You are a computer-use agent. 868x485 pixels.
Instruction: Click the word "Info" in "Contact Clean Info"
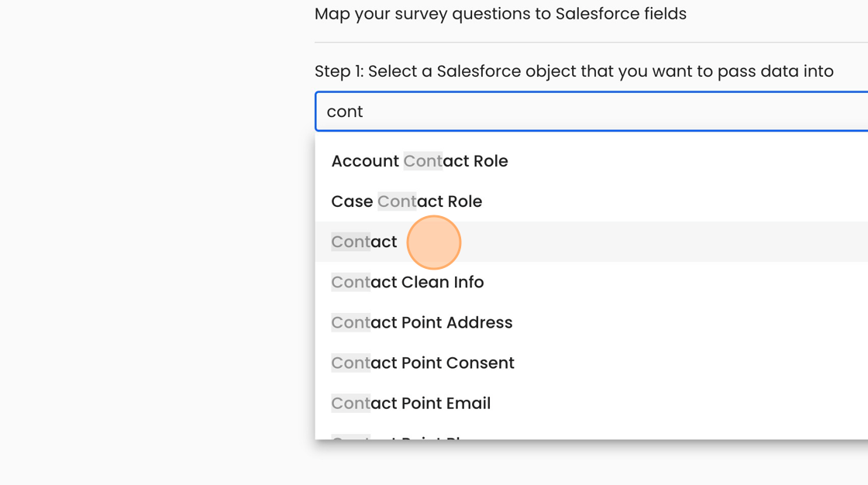pyautogui.click(x=467, y=282)
